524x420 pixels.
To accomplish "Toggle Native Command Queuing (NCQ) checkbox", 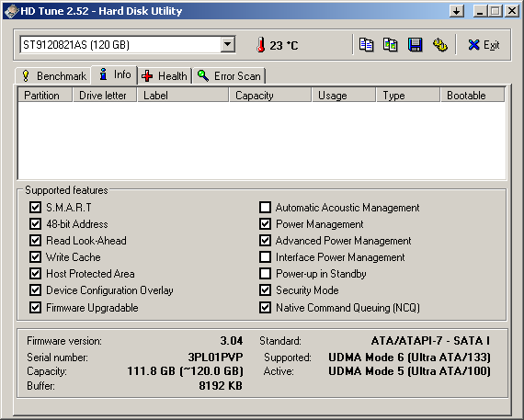I will point(265,307).
